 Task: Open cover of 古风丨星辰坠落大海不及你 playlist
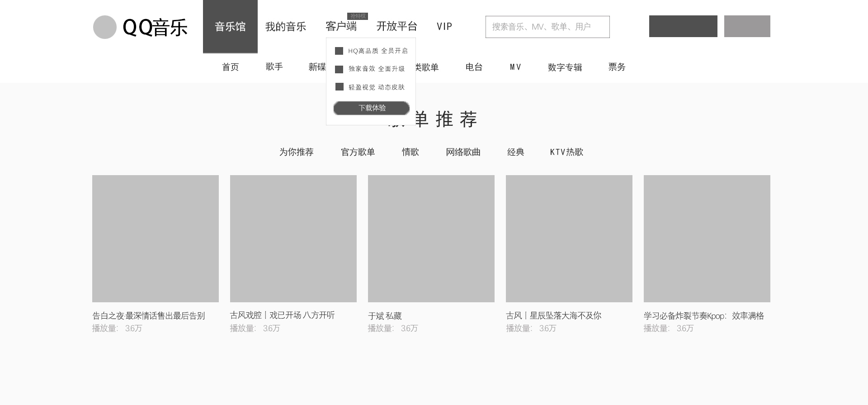569,238
